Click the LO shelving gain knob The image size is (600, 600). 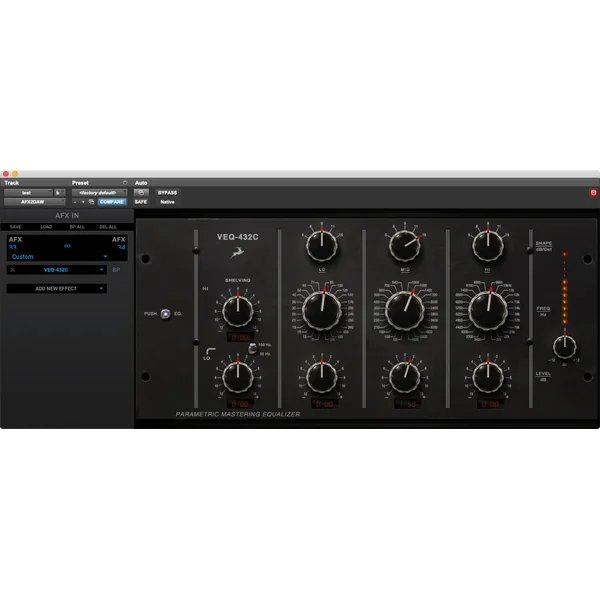238,377
